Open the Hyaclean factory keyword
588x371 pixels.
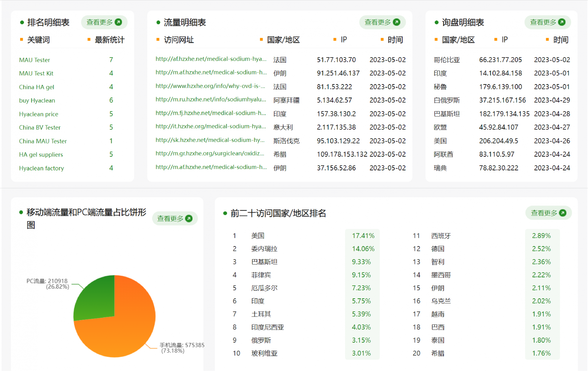[x=41, y=168]
